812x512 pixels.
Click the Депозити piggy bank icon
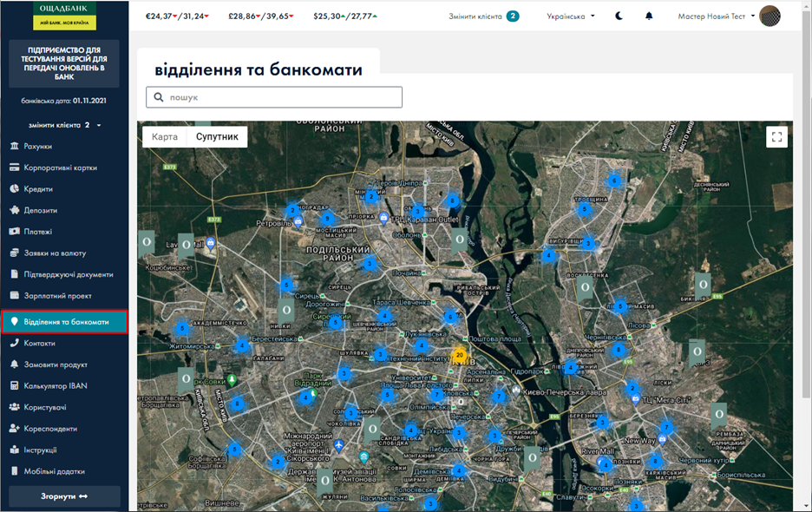coord(15,210)
